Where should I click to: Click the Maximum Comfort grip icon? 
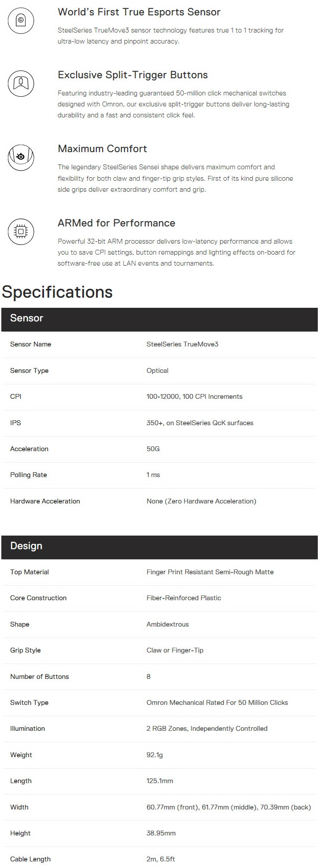(x=21, y=157)
